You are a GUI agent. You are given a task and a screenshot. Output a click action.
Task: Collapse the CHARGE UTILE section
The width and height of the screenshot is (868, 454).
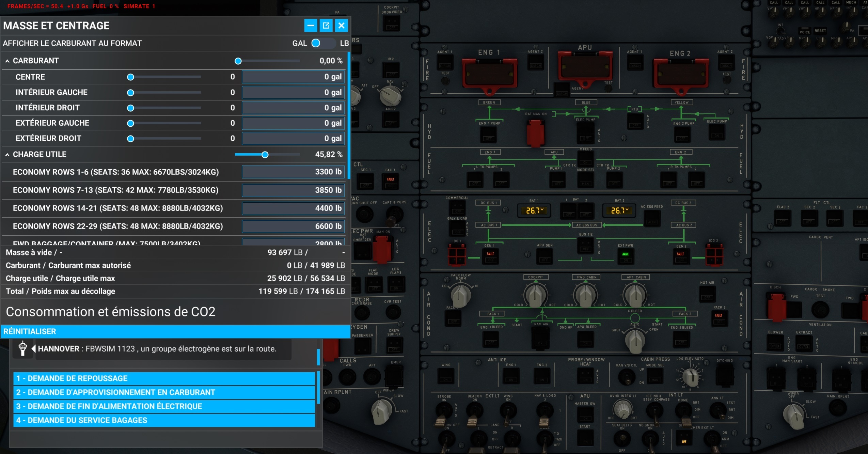(x=7, y=155)
